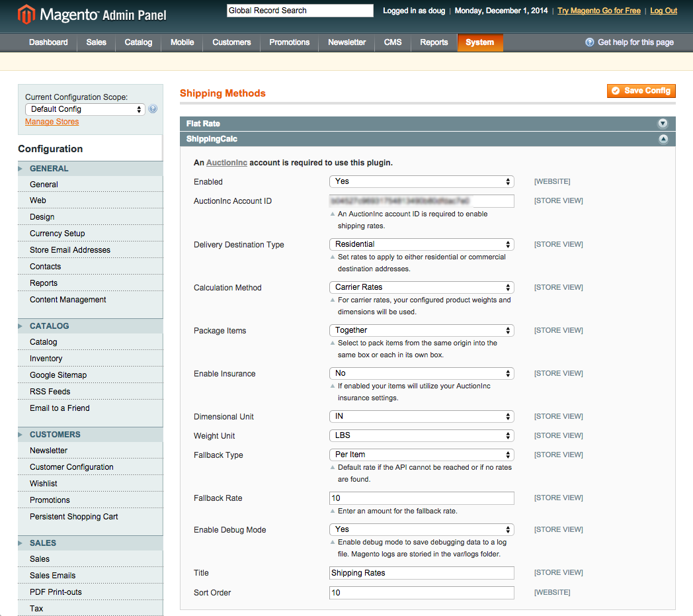This screenshot has height=616, width=693.
Task: Select General in the sidebar
Action: point(90,185)
